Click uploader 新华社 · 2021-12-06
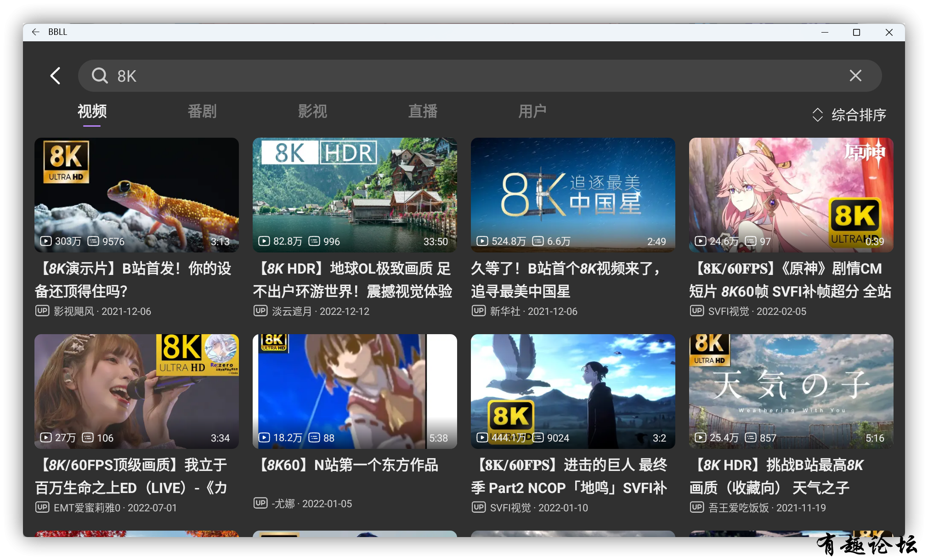Screen dimensions: 928x560 533,311
